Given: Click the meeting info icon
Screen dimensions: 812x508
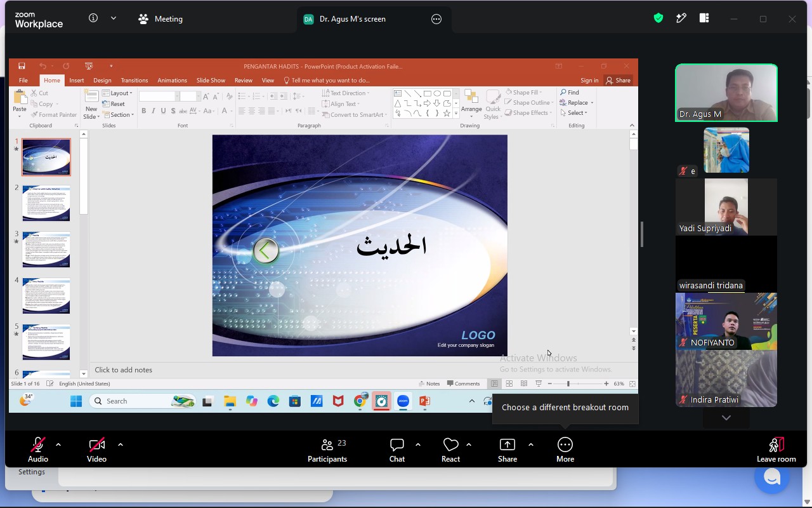Looking at the screenshot, I should (93, 18).
